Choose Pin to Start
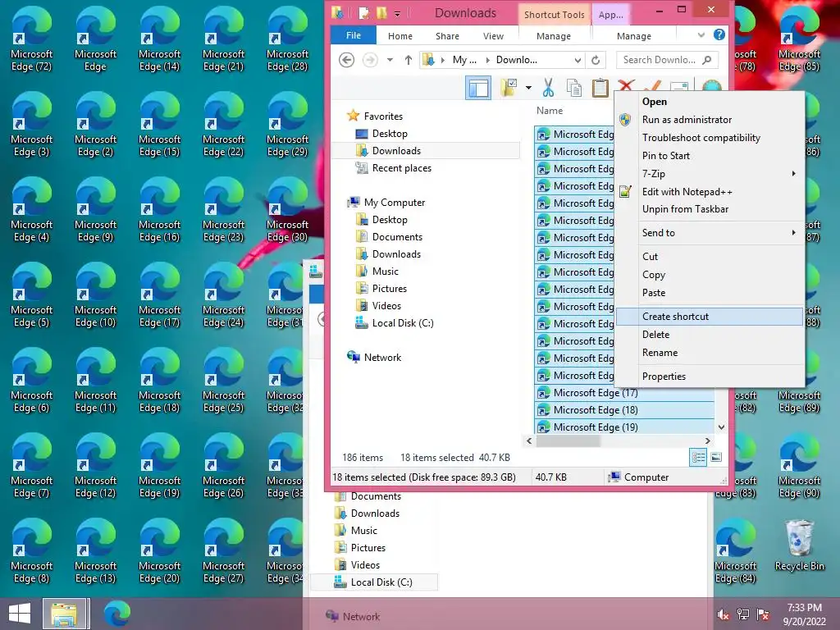Image resolution: width=840 pixels, height=630 pixels. coord(710,155)
